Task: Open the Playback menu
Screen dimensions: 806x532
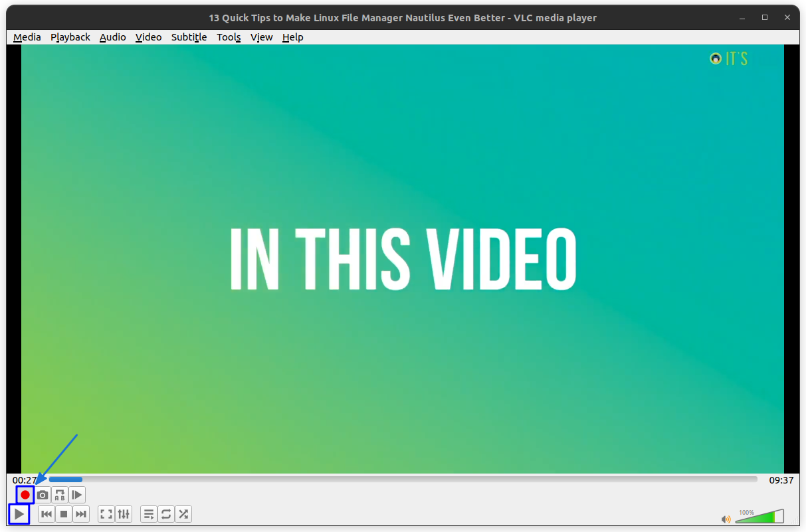Action: click(70, 37)
